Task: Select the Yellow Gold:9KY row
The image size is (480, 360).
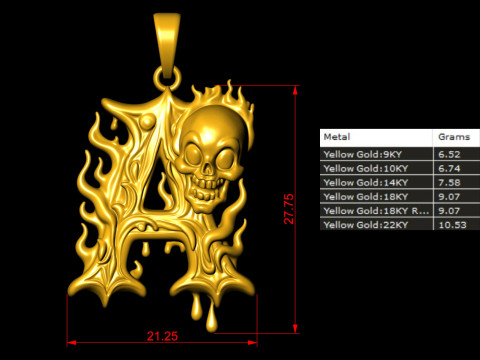Action: (x=400, y=154)
